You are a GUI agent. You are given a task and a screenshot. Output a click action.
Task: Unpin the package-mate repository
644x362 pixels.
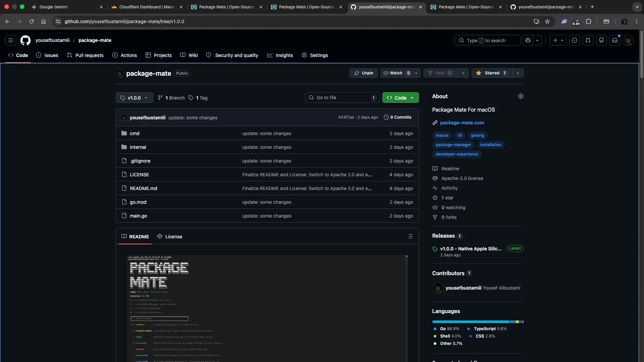[364, 73]
